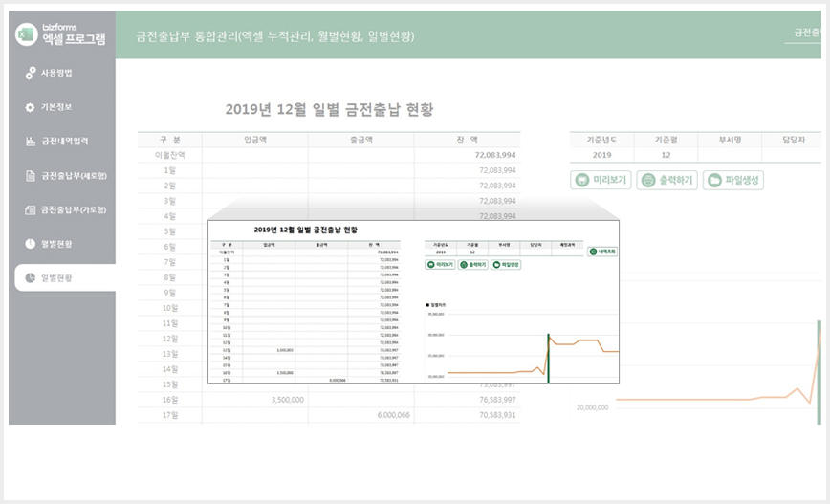830x504 pixels.
Task: Click the 16일 row label
Action: pyautogui.click(x=170, y=400)
